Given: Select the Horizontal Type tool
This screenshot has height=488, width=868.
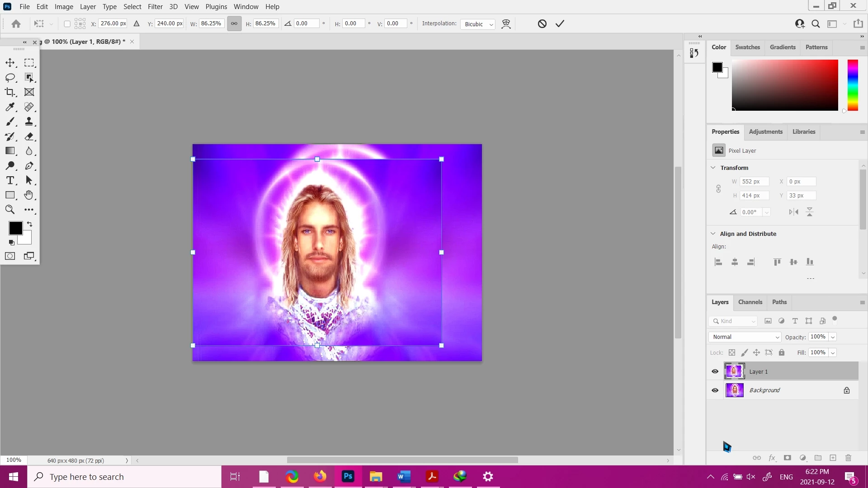Looking at the screenshot, I should pyautogui.click(x=10, y=180).
